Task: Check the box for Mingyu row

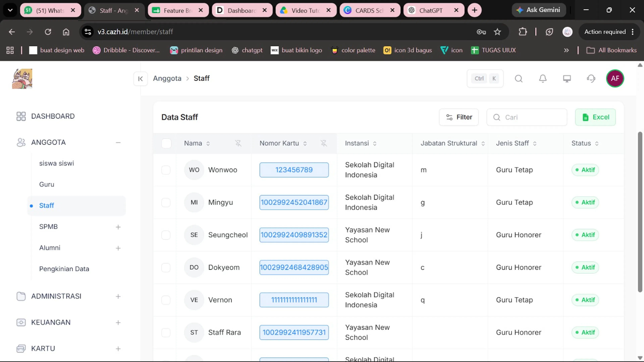Action: tap(166, 202)
